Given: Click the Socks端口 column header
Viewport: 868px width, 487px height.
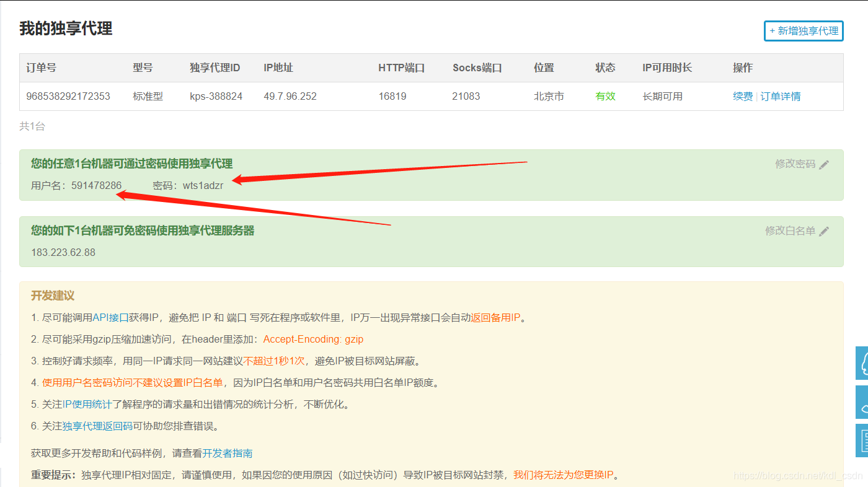Looking at the screenshot, I should click(477, 68).
